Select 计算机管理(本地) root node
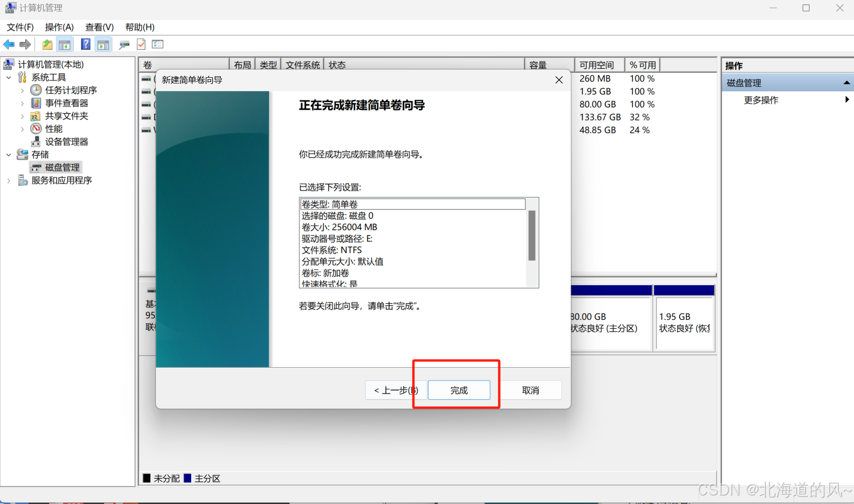This screenshot has width=854, height=504. (51, 64)
